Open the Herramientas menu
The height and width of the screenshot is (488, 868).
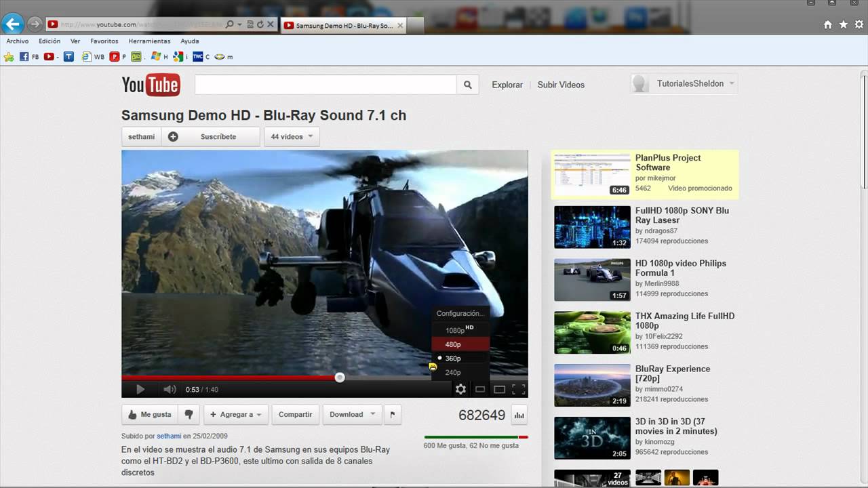pyautogui.click(x=150, y=41)
